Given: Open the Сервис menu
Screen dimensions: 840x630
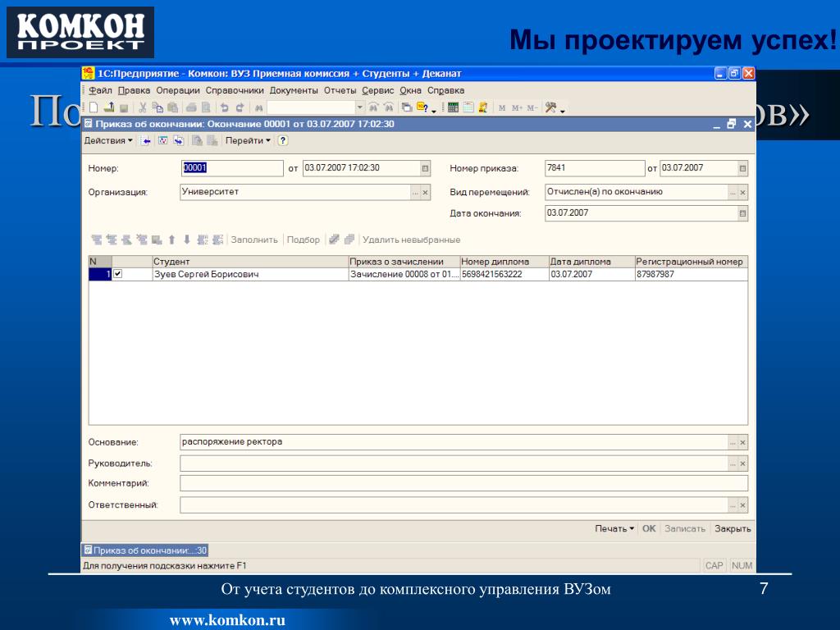Looking at the screenshot, I should pyautogui.click(x=377, y=90).
